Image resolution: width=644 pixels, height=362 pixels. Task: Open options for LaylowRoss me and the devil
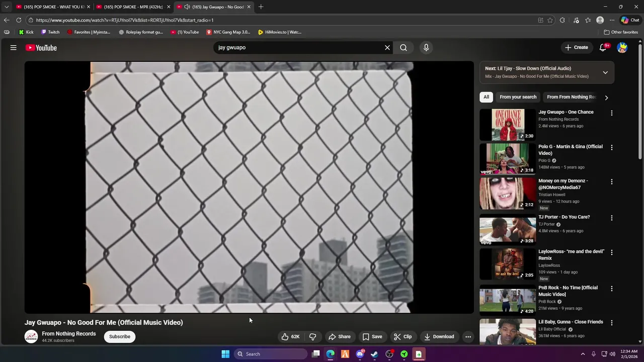coord(612,252)
